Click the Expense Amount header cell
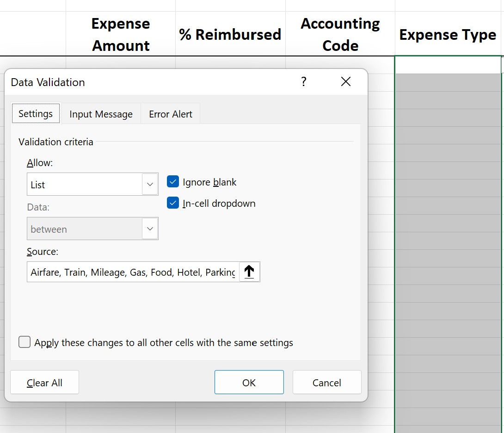This screenshot has height=433, width=504. 120,34
